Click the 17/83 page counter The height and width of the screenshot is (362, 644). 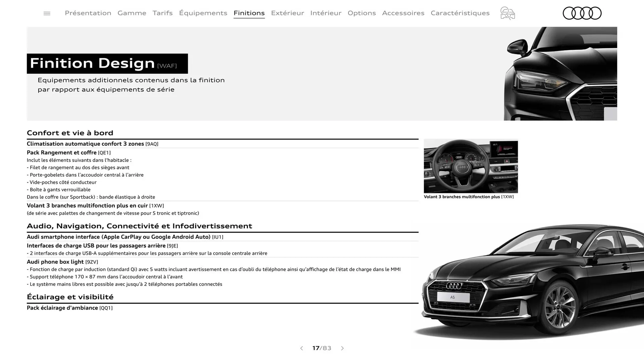[322, 348]
